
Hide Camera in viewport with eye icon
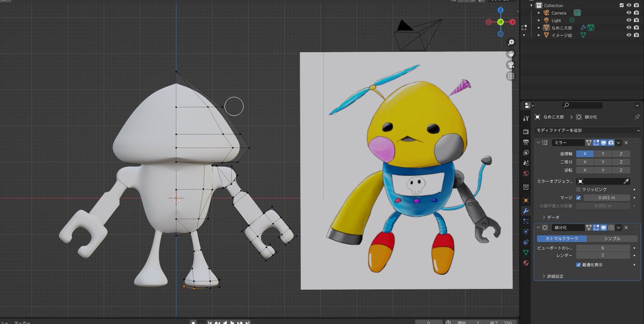point(629,13)
